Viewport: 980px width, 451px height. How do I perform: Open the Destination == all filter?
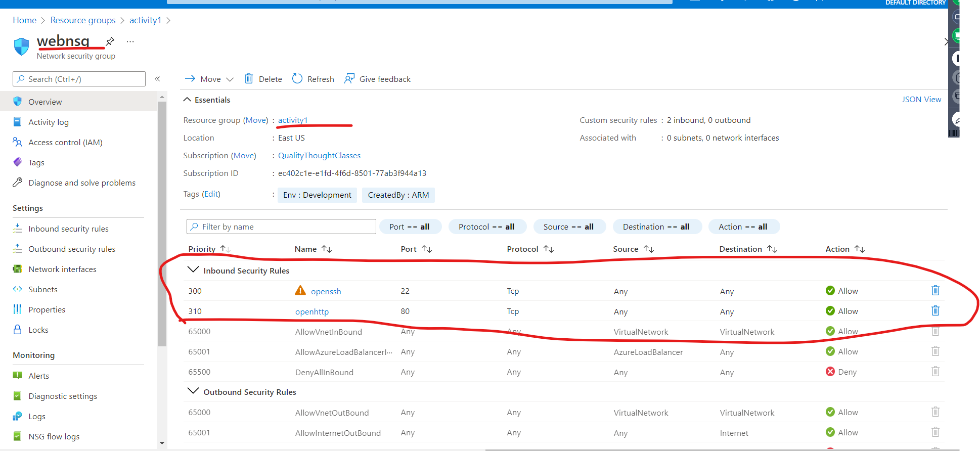coord(656,227)
